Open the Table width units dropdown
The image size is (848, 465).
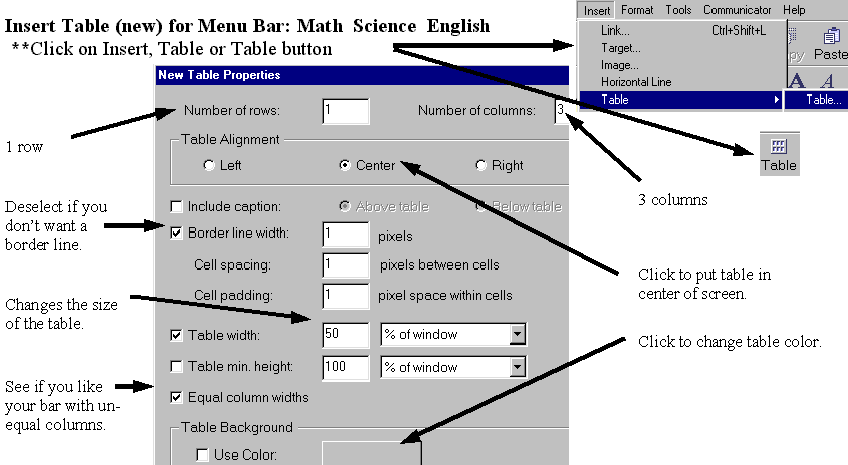coord(517,335)
